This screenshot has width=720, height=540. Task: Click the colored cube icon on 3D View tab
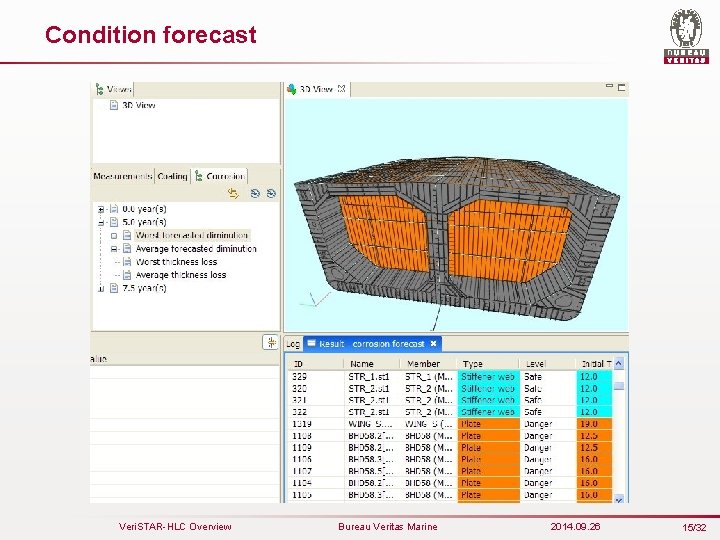[x=291, y=89]
